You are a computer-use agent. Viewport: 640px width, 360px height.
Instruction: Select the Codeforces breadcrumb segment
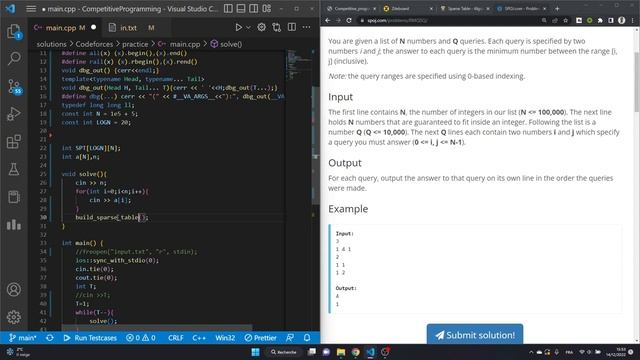point(94,44)
